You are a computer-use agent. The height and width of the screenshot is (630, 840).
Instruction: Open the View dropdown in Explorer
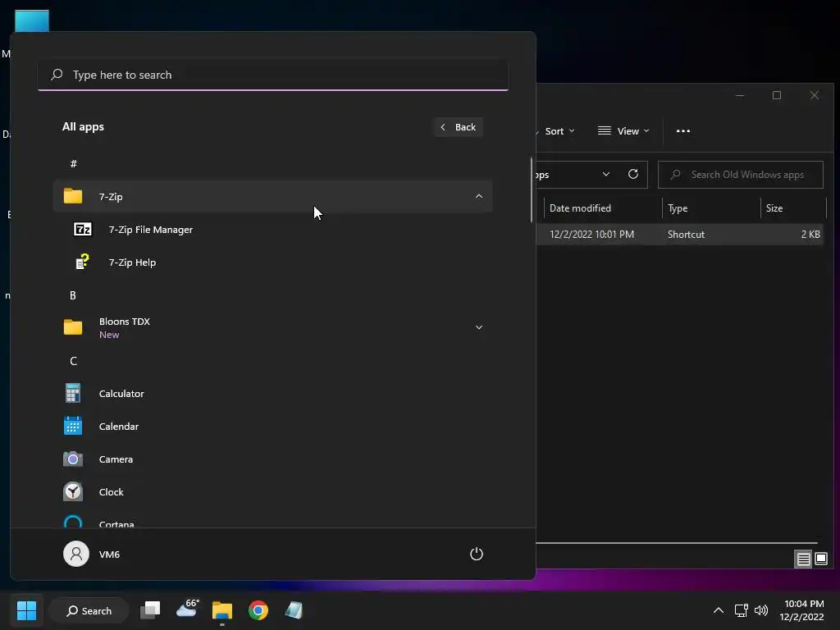pyautogui.click(x=623, y=131)
